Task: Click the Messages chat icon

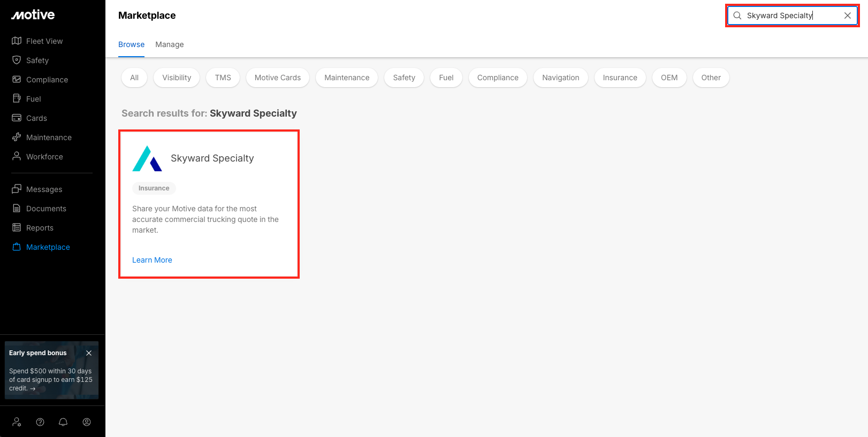Action: tap(17, 189)
